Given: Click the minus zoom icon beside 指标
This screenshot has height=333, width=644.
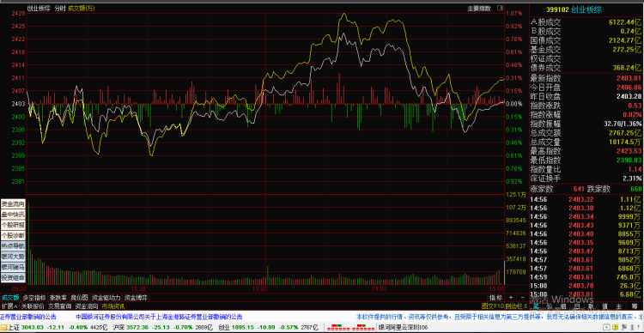Looking at the screenshot, I should (x=522, y=297).
